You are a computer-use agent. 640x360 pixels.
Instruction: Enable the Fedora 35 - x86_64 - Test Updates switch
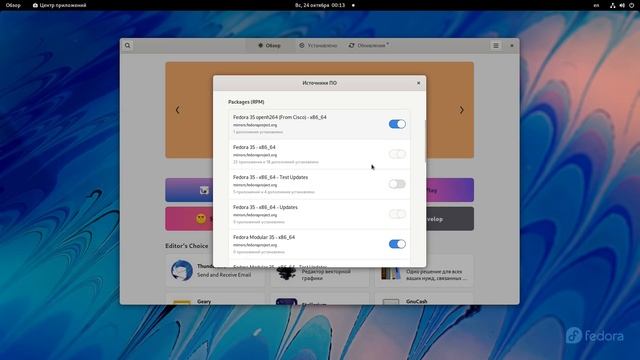coord(397,184)
